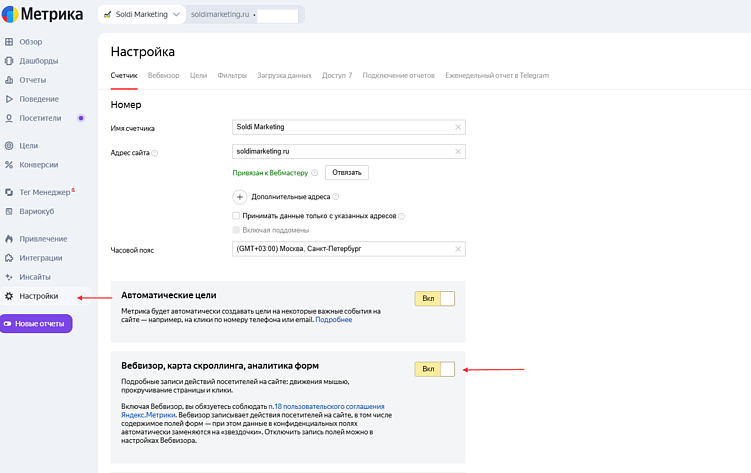Clear the Имя счетчика field with X
The height and width of the screenshot is (473, 751).
[458, 127]
